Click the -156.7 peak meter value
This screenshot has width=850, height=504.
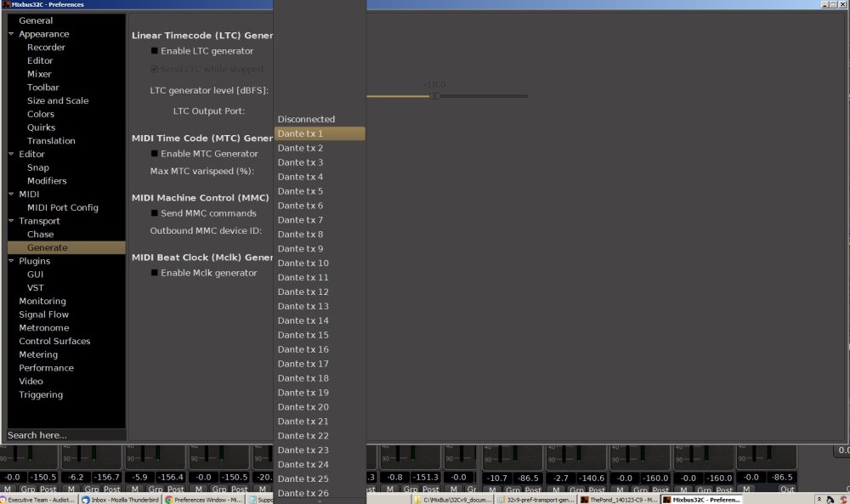pos(107,478)
